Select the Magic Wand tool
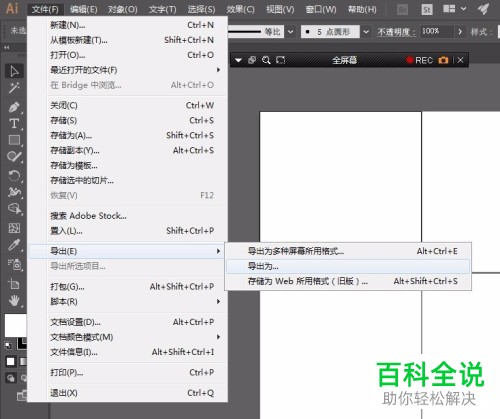Image resolution: width=500 pixels, height=419 pixels. pos(14,88)
